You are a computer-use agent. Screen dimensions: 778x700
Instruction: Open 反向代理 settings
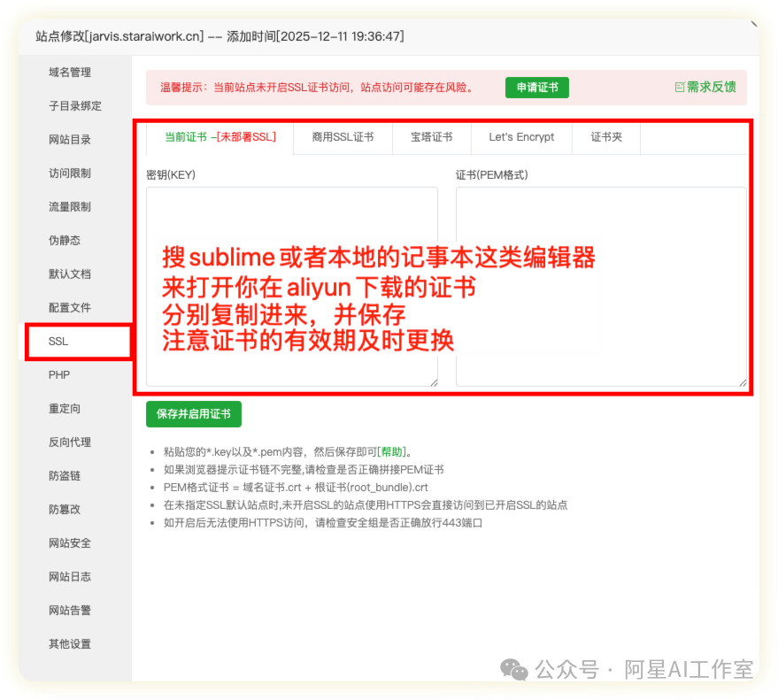tap(69, 442)
